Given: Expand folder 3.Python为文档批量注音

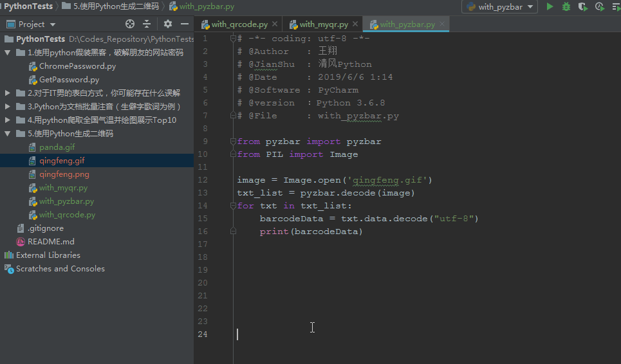Looking at the screenshot, I should [x=8, y=106].
